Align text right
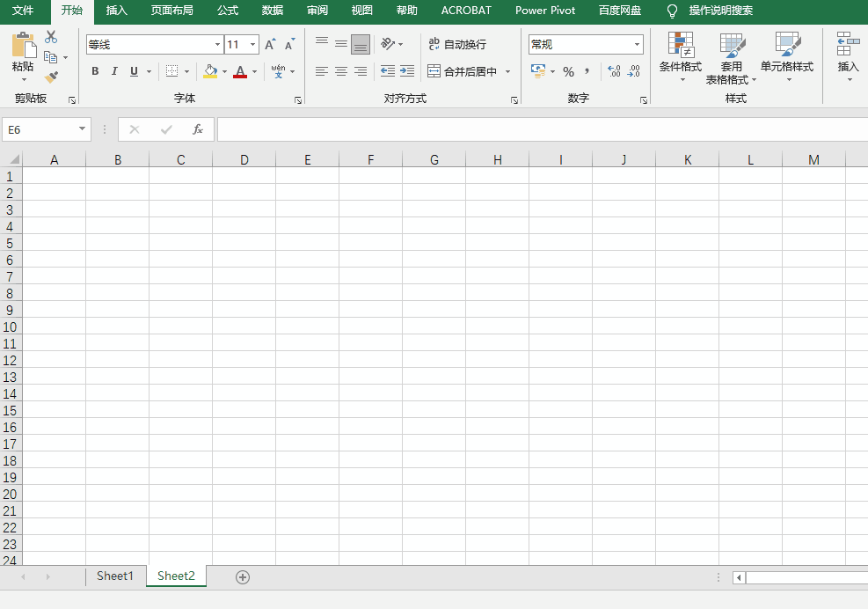Image resolution: width=868 pixels, height=609 pixels. pyautogui.click(x=361, y=71)
